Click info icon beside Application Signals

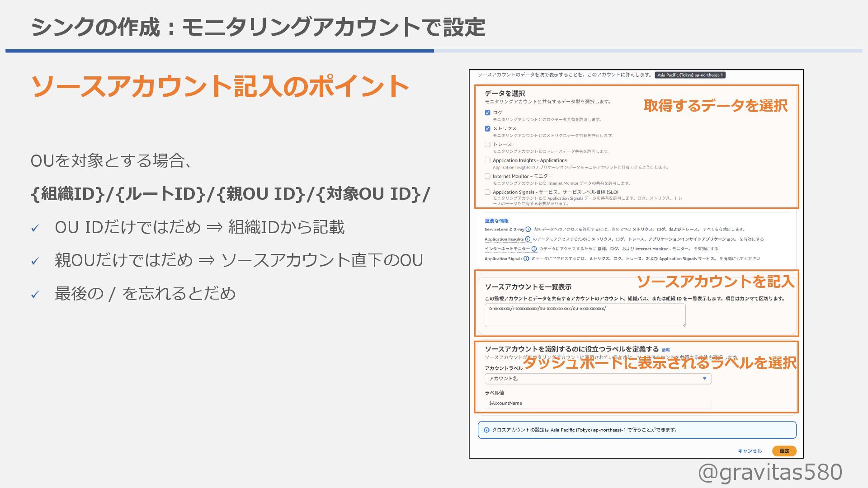pos(526,258)
